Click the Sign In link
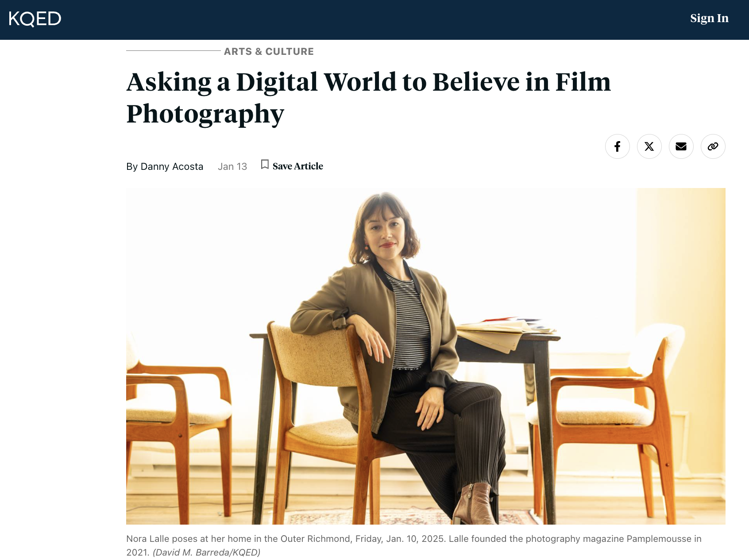This screenshot has height=560, width=749. (709, 18)
